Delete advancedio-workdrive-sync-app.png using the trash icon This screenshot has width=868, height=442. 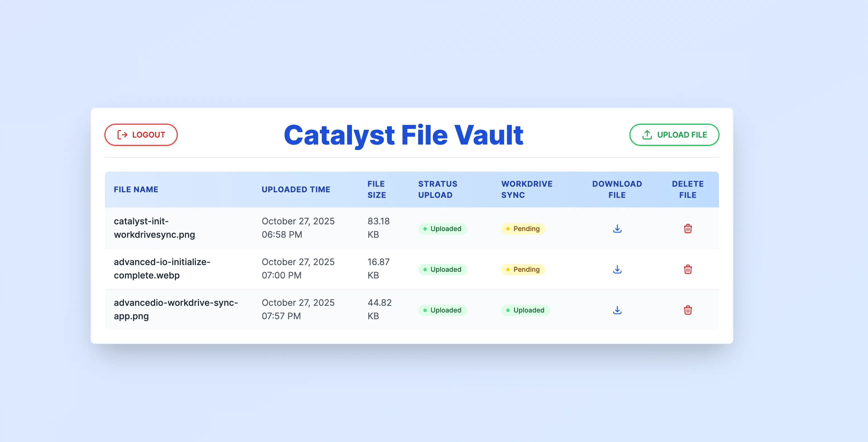pos(688,310)
